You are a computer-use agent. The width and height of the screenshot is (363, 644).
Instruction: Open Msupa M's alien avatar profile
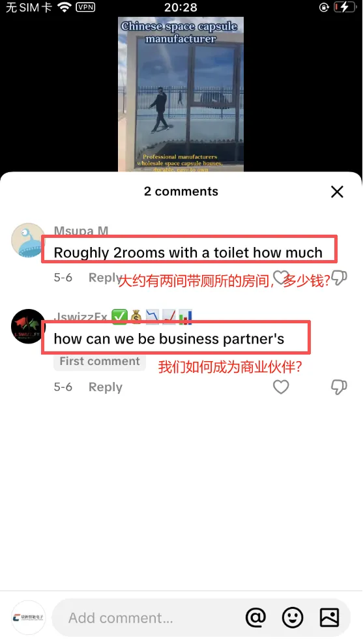click(x=28, y=241)
